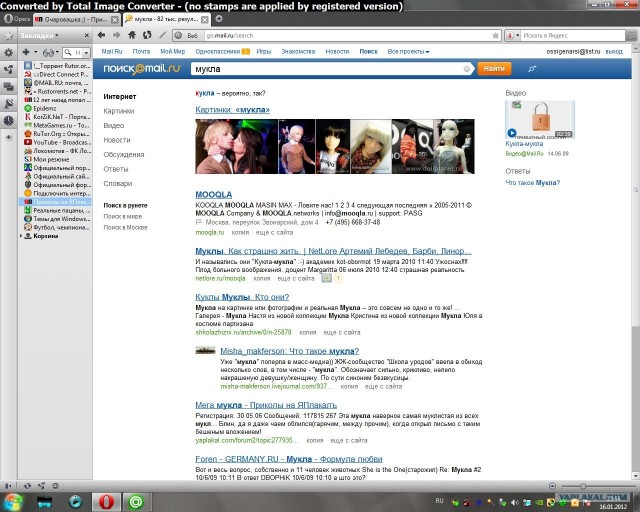The width and height of the screenshot is (640, 512).
Task: Choose Поиск в Москве option
Action: (x=125, y=227)
